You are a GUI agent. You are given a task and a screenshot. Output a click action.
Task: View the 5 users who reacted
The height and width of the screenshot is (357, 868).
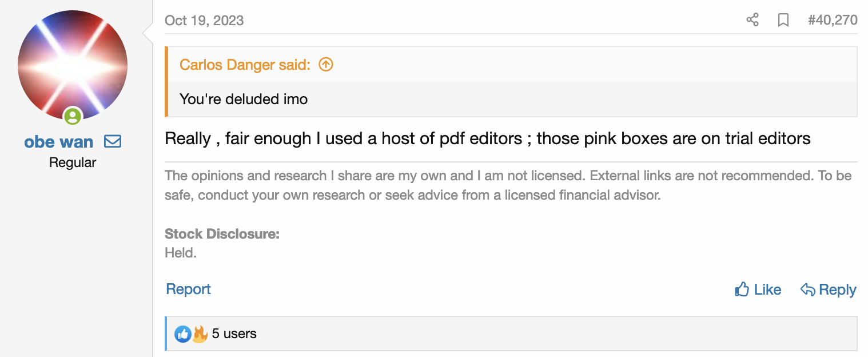click(x=234, y=334)
